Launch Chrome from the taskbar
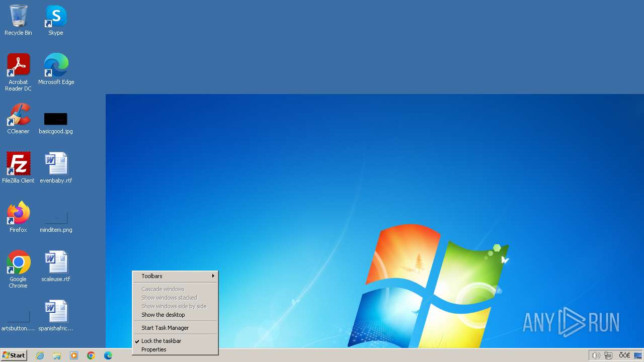 point(91,355)
